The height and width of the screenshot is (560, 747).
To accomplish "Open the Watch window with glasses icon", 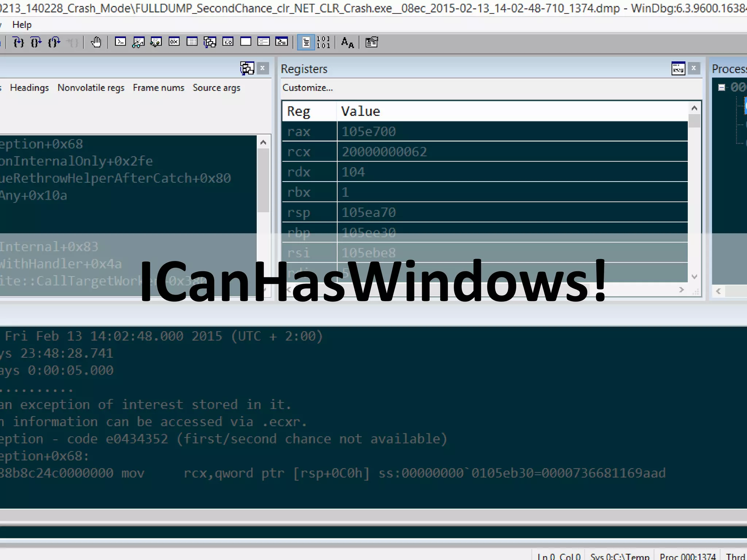I will click(x=138, y=42).
